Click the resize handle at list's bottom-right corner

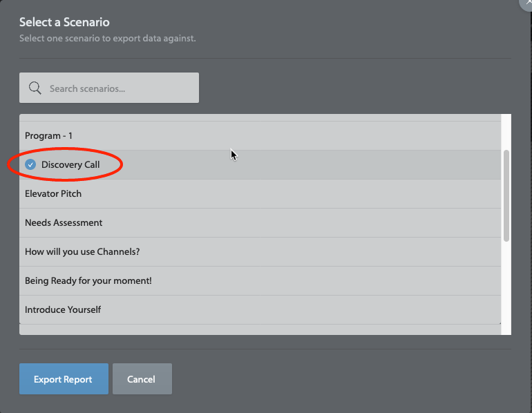tap(500, 323)
